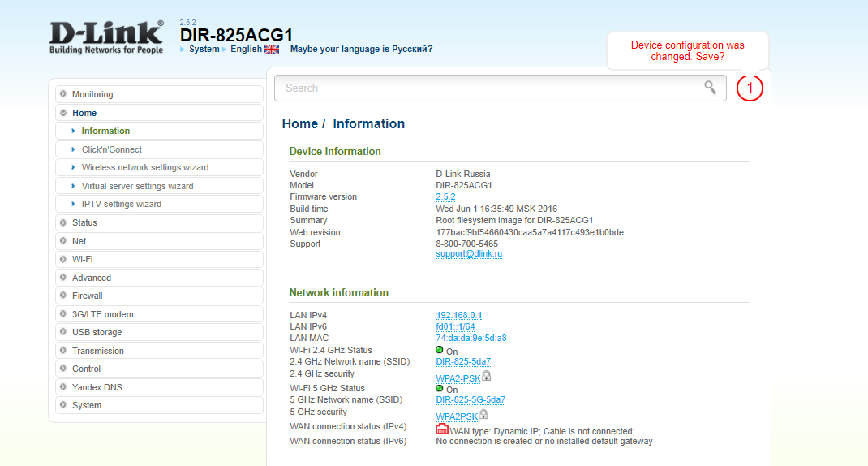Click the green Wi-Fi 2.4 GHz status indicator

click(x=440, y=350)
